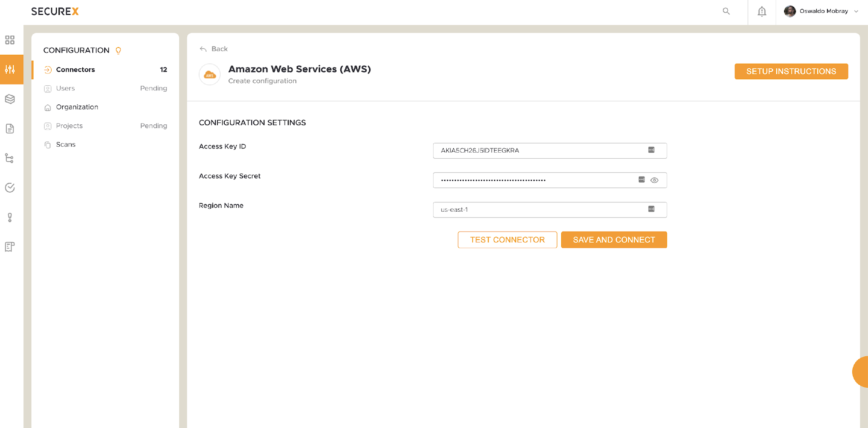The image size is (868, 428).
Task: Select Connectors in configuration menu
Action: pos(105,70)
